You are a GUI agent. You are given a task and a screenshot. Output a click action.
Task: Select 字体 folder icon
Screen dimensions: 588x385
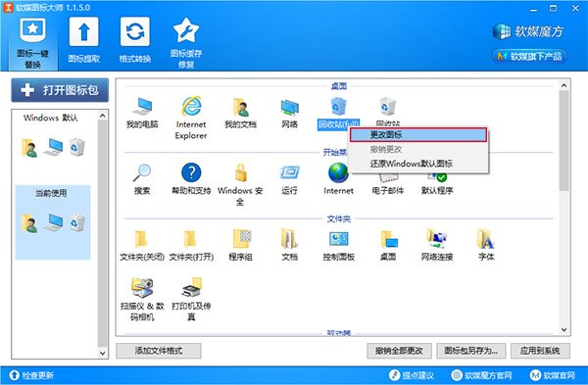coord(486,246)
